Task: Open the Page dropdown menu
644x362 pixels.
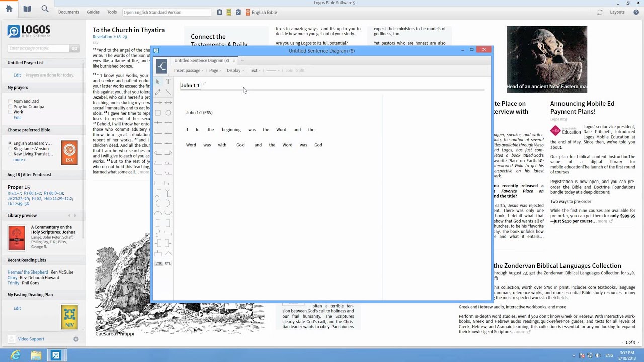Action: (x=215, y=71)
